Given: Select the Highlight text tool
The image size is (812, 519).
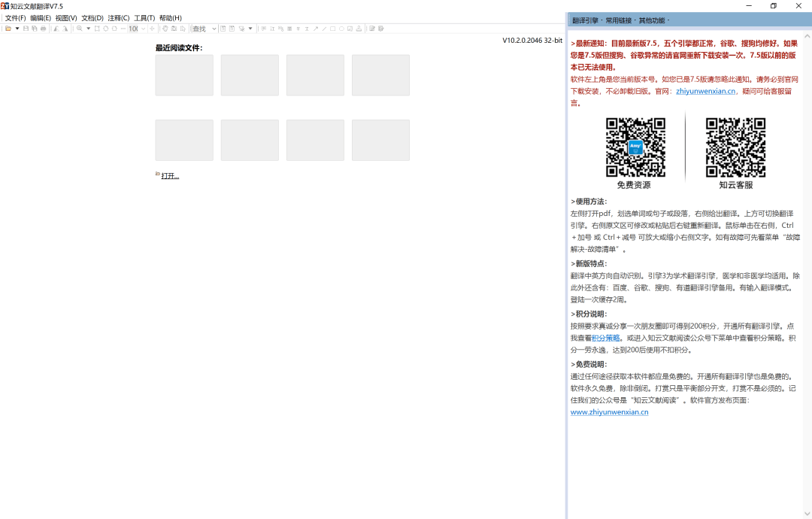Looking at the screenshot, I should coord(289,29).
